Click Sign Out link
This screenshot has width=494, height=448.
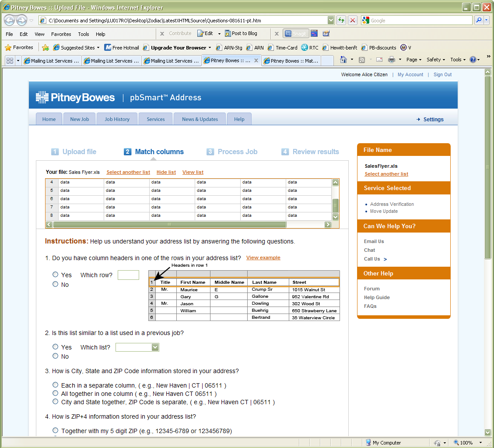click(x=442, y=74)
